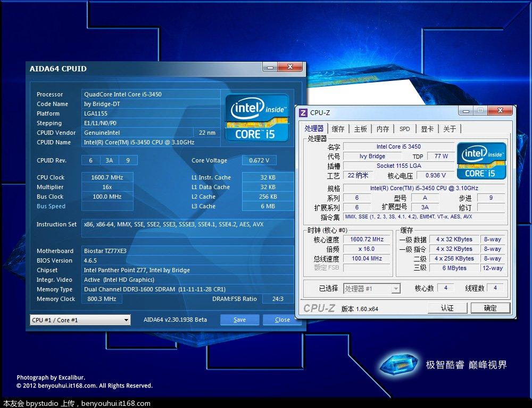Click the Close button in AIDA64

pos(282,320)
